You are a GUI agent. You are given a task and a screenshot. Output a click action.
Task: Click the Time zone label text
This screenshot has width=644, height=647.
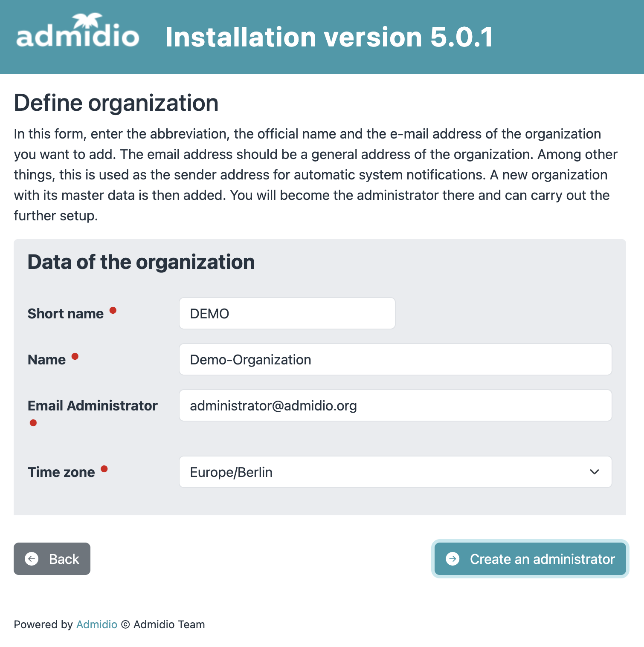coord(61,472)
